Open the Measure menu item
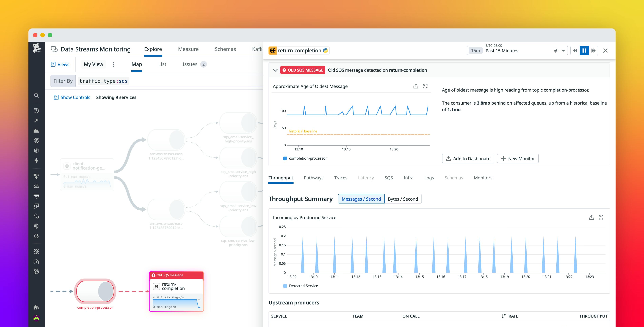Image resolution: width=644 pixels, height=327 pixels. tap(188, 49)
